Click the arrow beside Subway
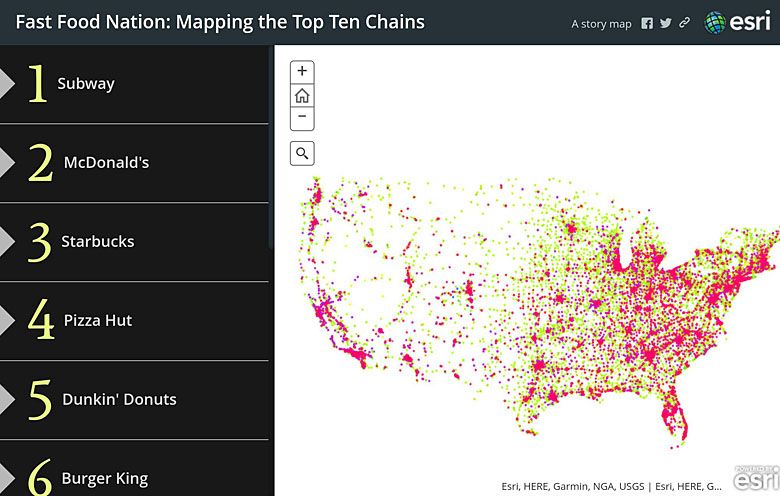Image resolution: width=780 pixels, height=496 pixels. click(x=7, y=84)
